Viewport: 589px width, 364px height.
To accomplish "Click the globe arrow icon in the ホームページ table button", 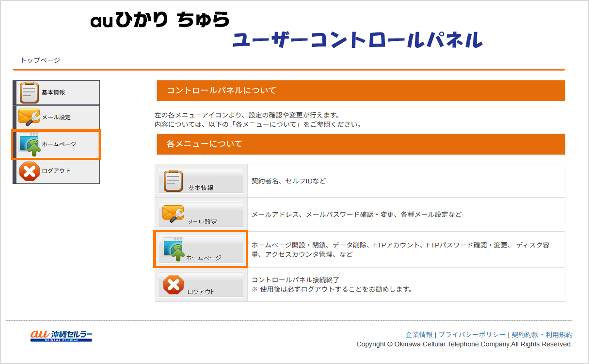I will pyautogui.click(x=174, y=249).
